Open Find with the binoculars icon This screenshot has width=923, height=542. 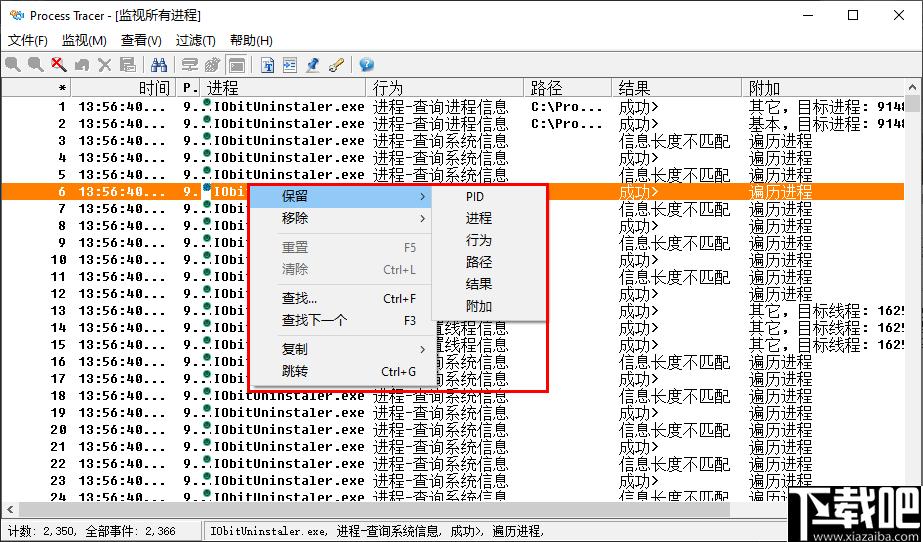(159, 64)
